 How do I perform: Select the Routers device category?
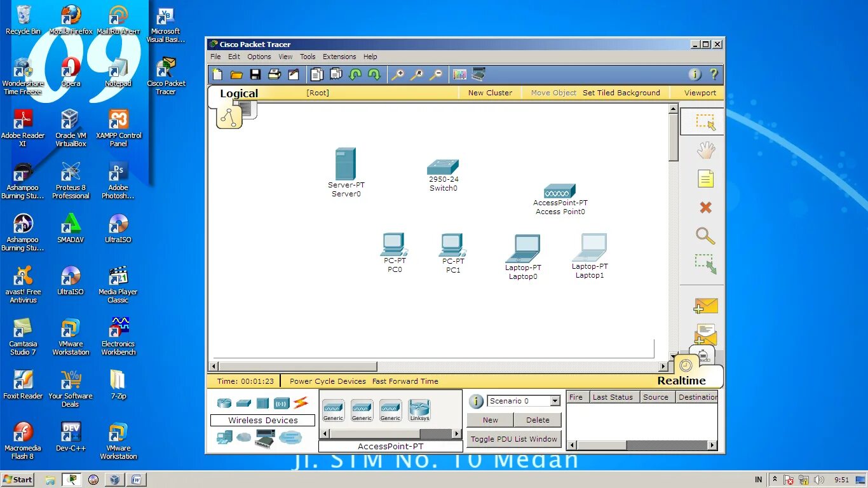(x=224, y=403)
